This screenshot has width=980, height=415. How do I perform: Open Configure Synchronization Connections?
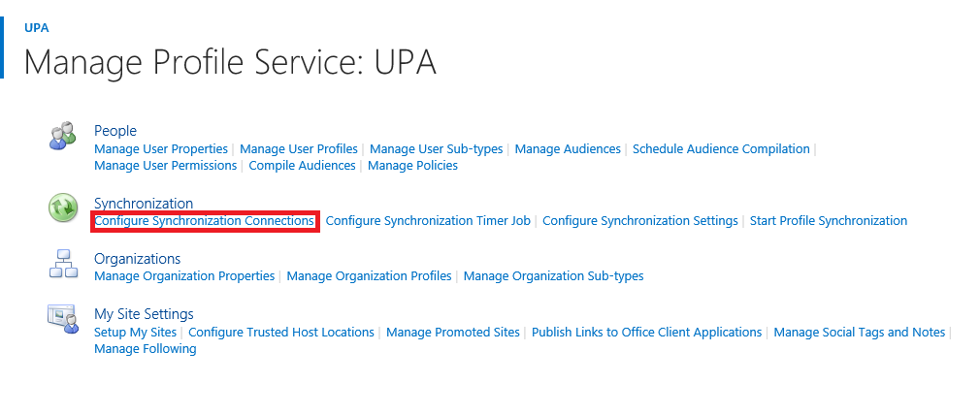tap(204, 221)
